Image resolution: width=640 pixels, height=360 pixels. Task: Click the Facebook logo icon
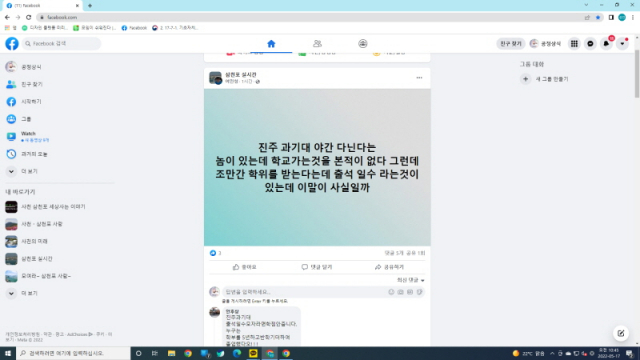[12, 44]
